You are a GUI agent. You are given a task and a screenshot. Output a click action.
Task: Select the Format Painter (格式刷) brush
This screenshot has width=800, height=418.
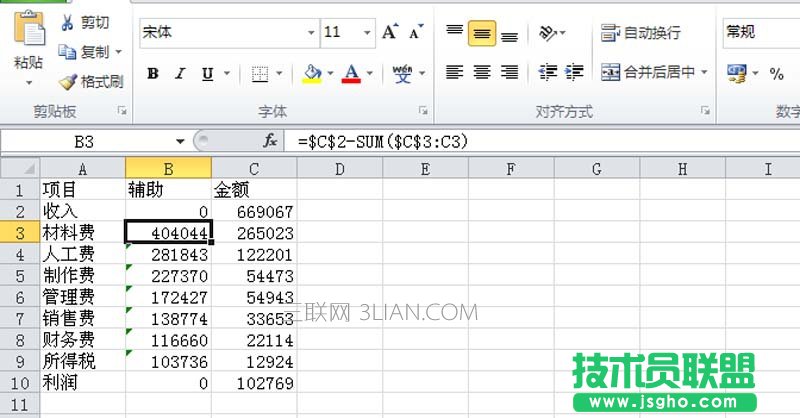click(x=91, y=81)
